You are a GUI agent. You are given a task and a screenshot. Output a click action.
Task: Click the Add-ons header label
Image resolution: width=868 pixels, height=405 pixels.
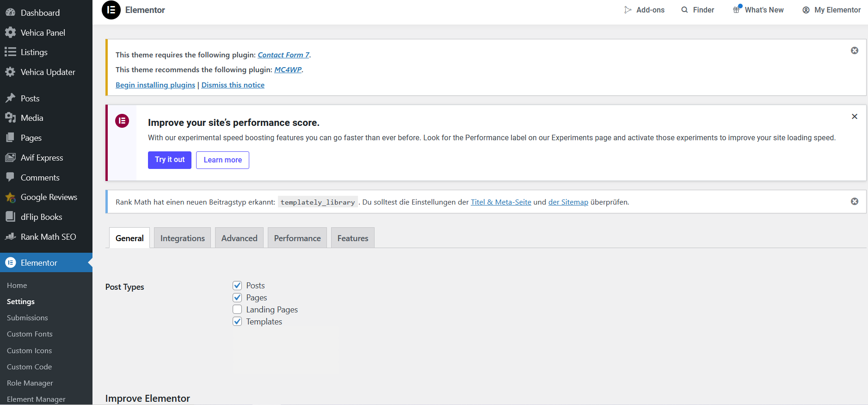[650, 10]
